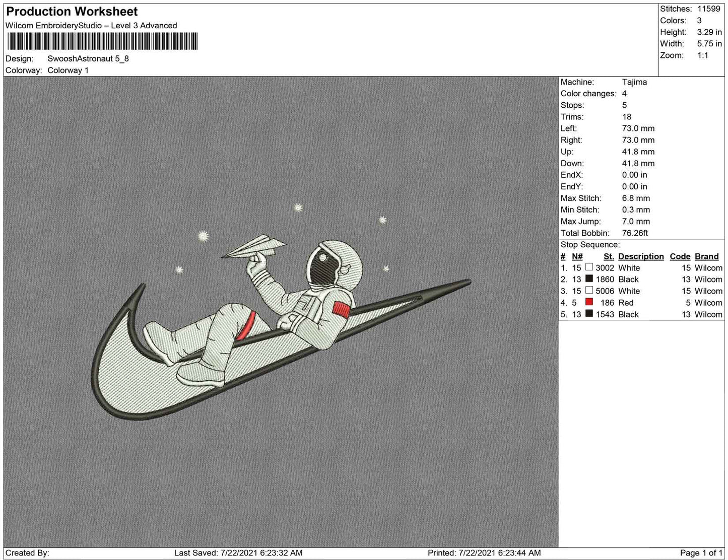Click the 'Colorway 1' value

pos(68,71)
